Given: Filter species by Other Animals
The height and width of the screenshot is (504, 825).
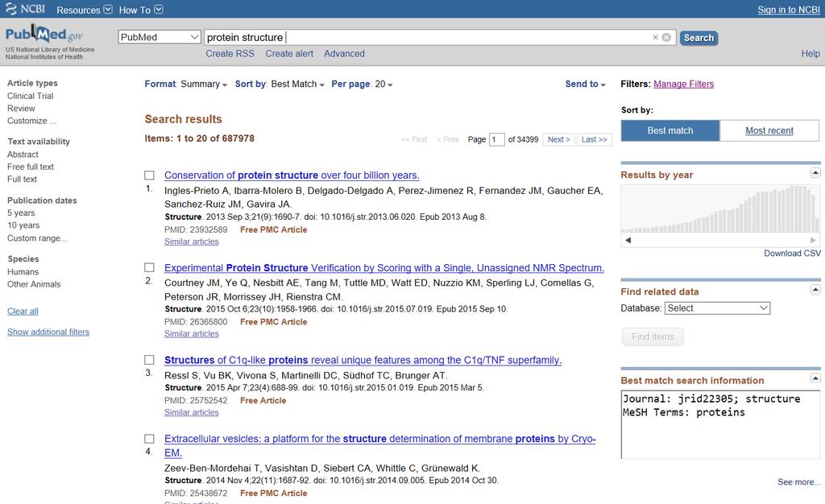Looking at the screenshot, I should pos(34,284).
